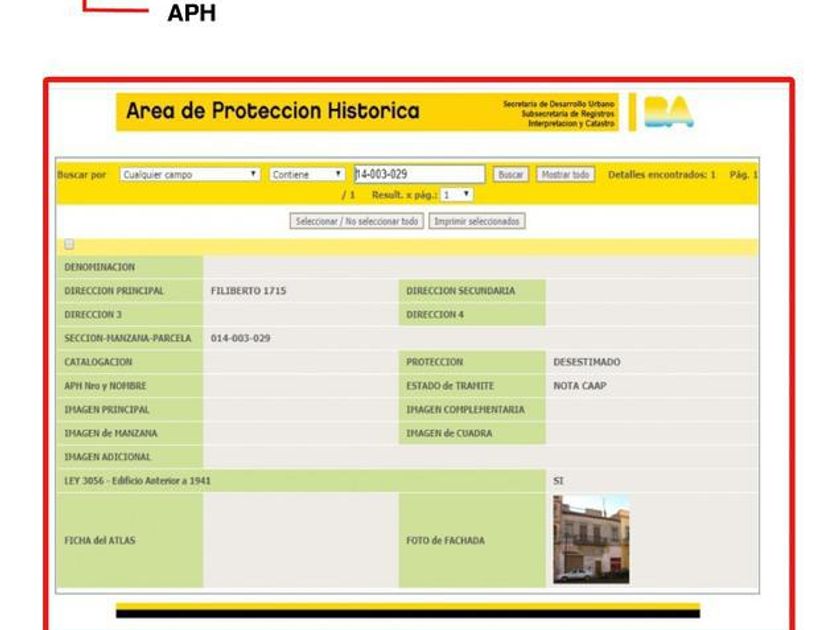This screenshot has height=630, width=840.
Task: Click the '014-003-029' parcel value cell
Action: 240,338
